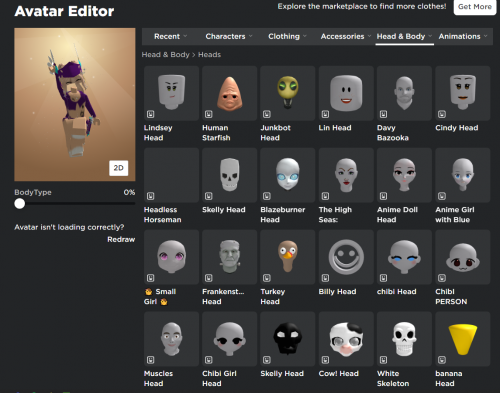Equip the yellow banana Head
The width and height of the screenshot is (500, 393).
pyautogui.click(x=463, y=339)
